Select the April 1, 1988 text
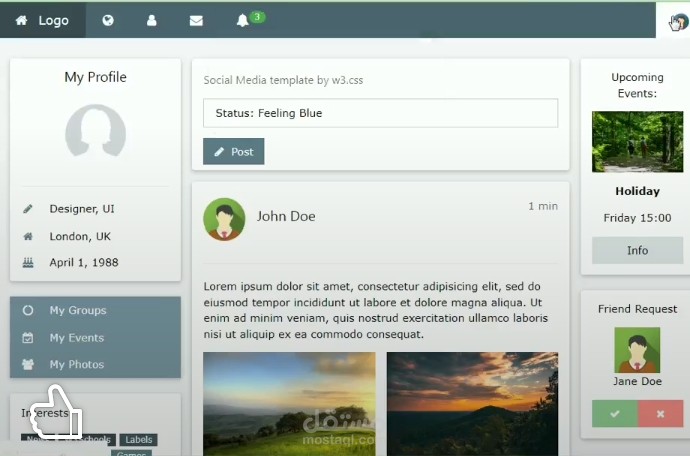 (84, 263)
